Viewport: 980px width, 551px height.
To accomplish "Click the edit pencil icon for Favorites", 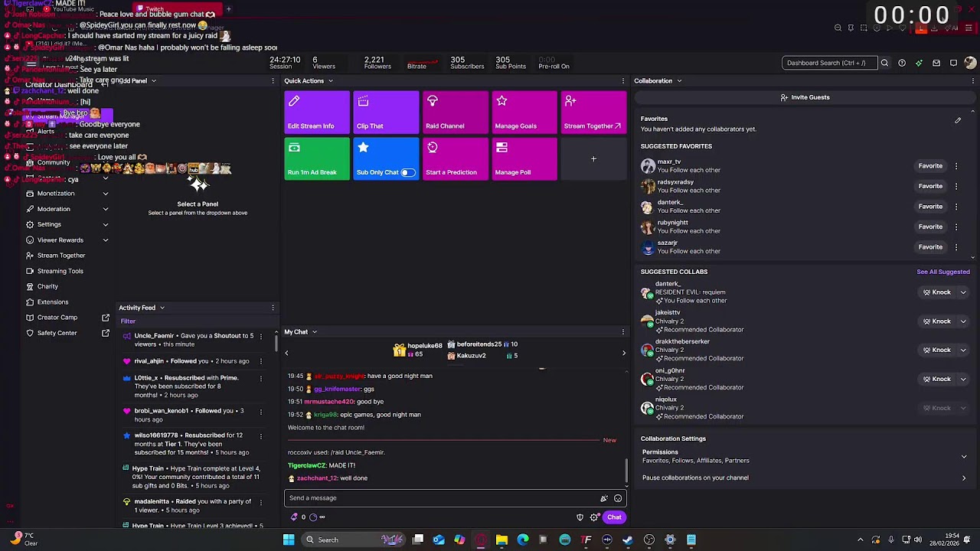I will click(x=958, y=120).
